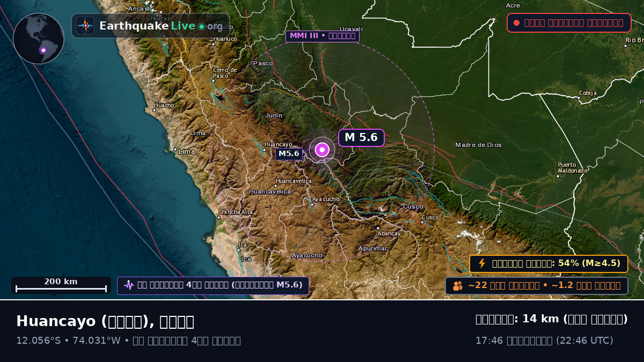Click the "Pasco" region label
Viewport: 644px width, 362px height.
pos(263,63)
